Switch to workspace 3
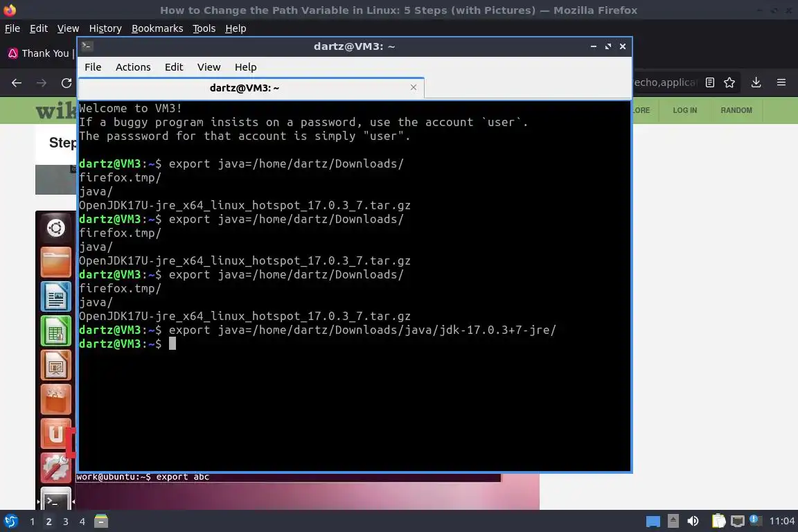The image size is (798, 532). coord(66,522)
